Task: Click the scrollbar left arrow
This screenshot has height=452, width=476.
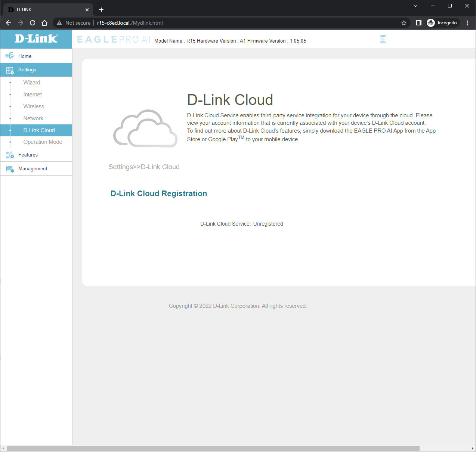Action: (x=3, y=448)
